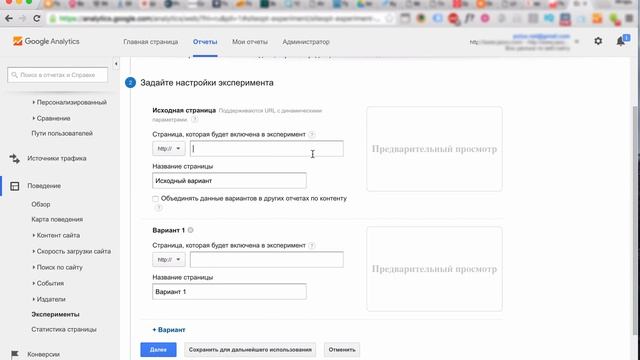Open Обзор under Поведение

[x=41, y=204]
